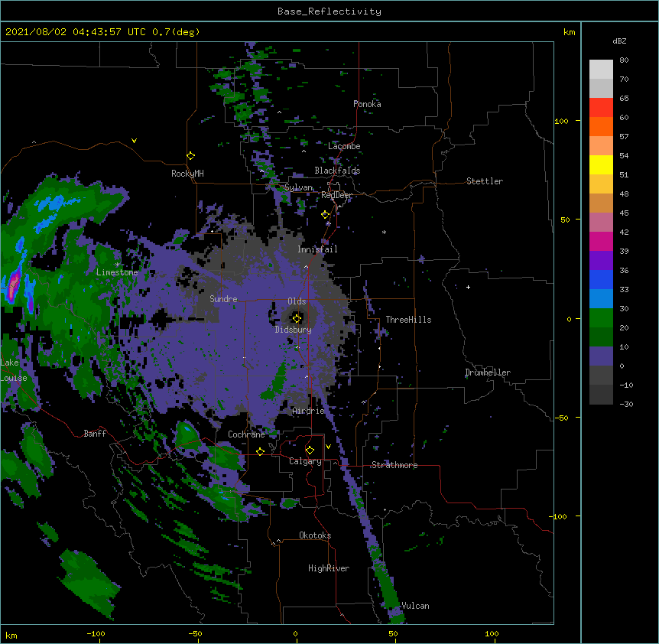Click the Airdrie city label
This screenshot has width=659, height=644.
(x=308, y=411)
